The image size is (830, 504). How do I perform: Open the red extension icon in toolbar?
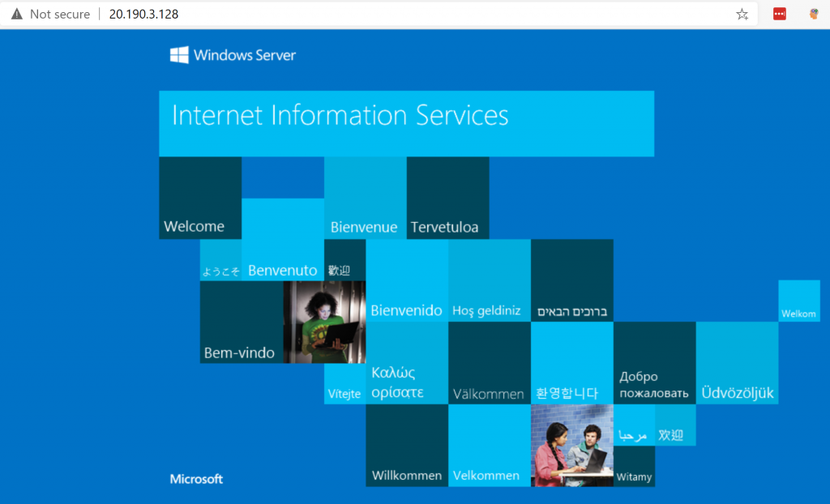[x=780, y=14]
